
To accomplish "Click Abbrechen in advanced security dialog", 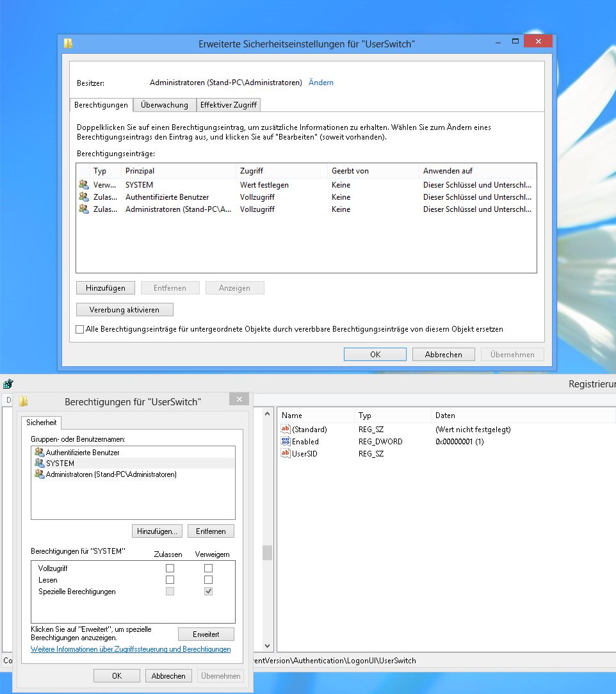I will coord(443,354).
